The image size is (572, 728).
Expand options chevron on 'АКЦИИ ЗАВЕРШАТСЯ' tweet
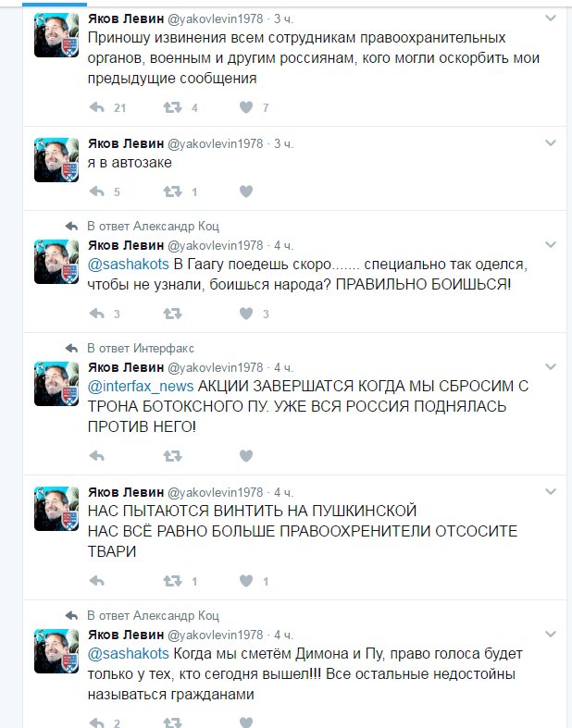click(551, 367)
